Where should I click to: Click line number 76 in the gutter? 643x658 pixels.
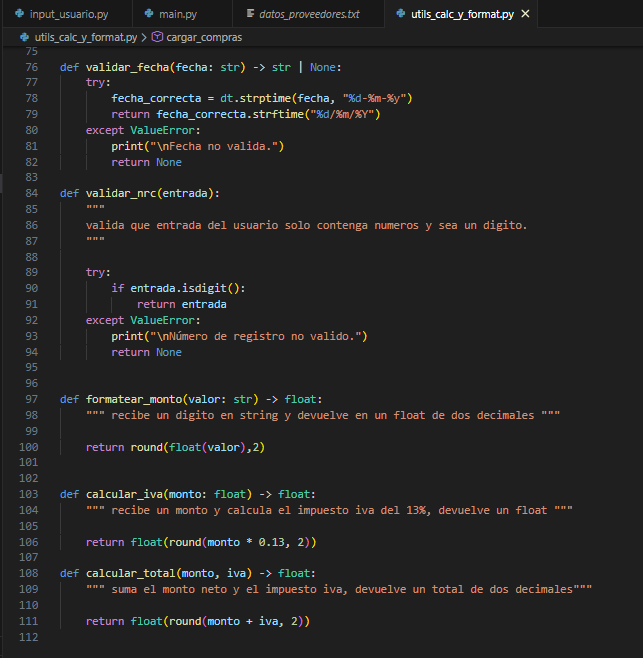tap(30, 67)
